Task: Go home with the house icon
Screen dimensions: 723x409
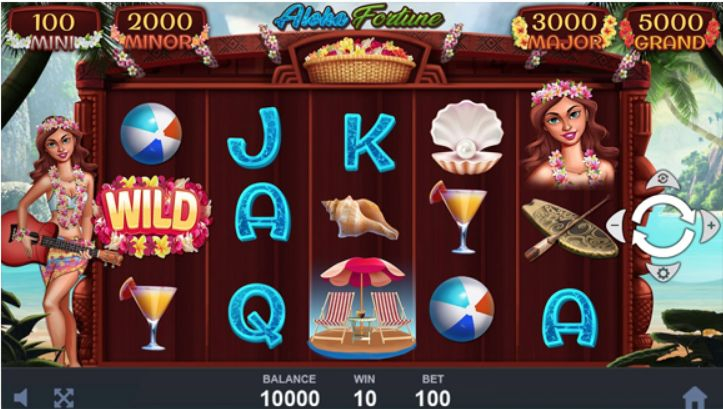Action: [x=695, y=397]
